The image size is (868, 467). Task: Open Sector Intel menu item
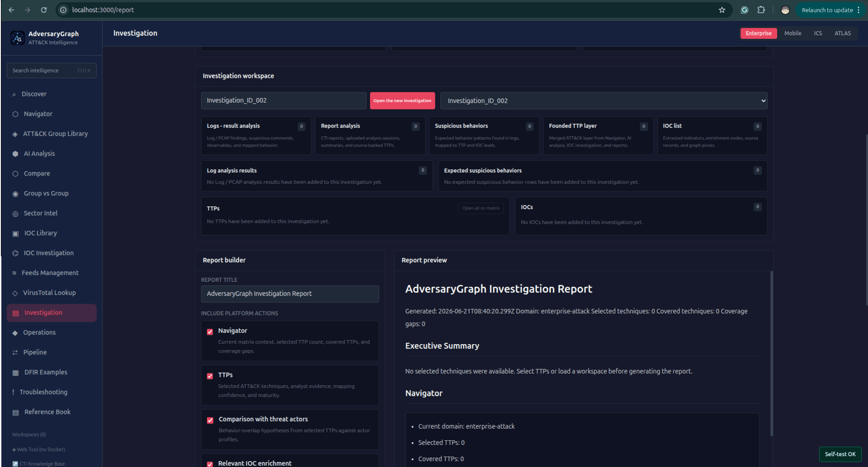click(x=52, y=213)
